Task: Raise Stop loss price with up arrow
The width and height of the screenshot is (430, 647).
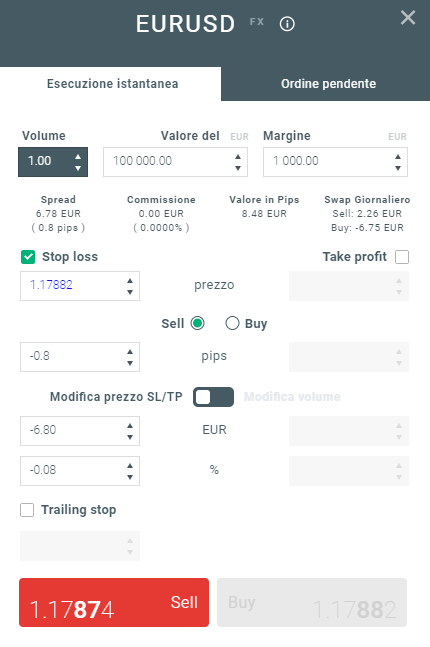Action: point(130,281)
